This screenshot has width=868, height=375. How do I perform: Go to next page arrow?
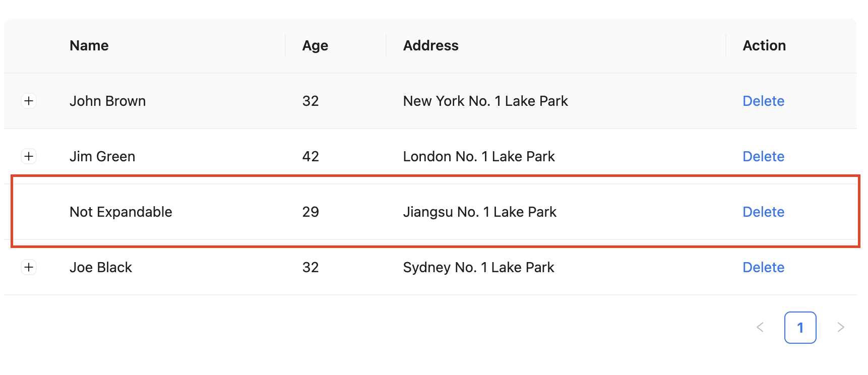click(x=841, y=328)
